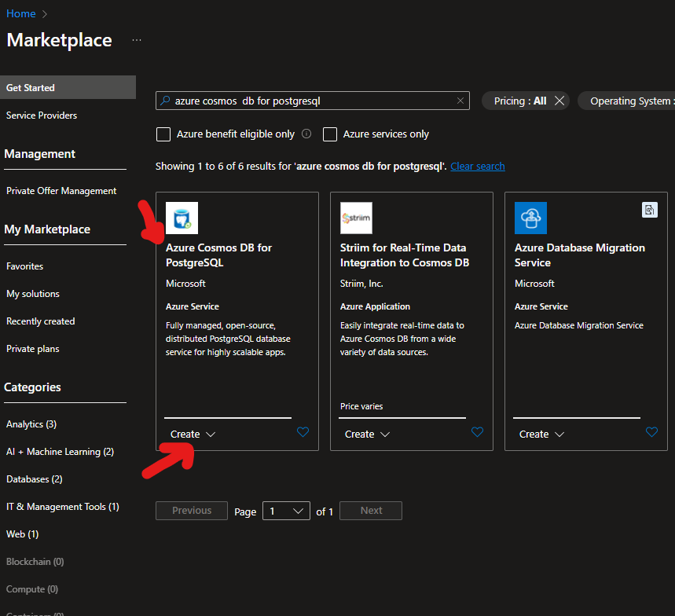Filter by IT & Management Tools (1)
Viewport: 675px width, 616px height.
click(x=62, y=507)
